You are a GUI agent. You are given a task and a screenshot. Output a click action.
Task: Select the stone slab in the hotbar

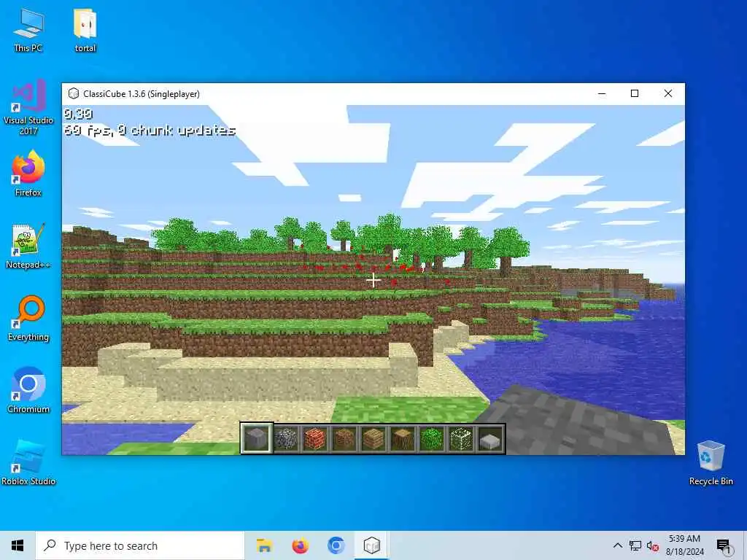click(490, 438)
